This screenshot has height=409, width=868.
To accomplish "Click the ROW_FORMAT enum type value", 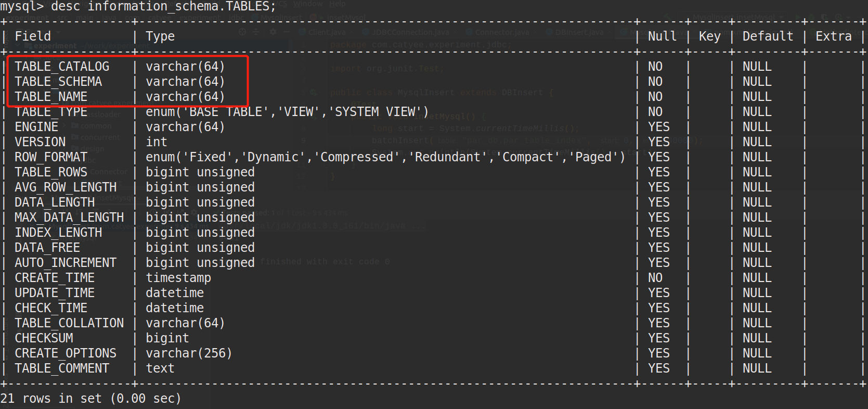I will click(385, 157).
